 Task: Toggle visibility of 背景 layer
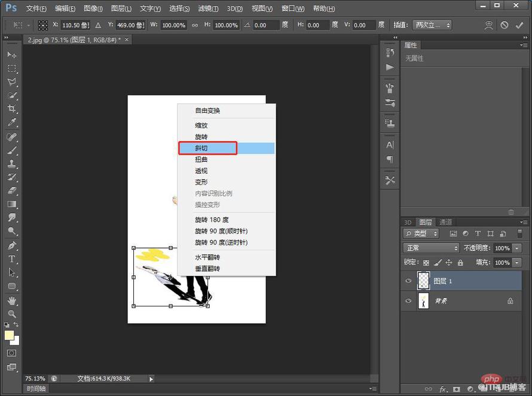[x=408, y=300]
